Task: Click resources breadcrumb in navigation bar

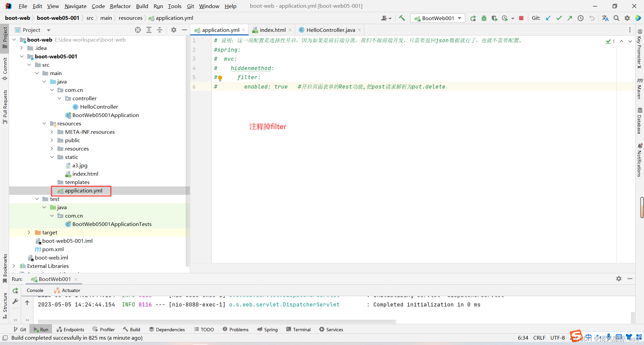Action: tap(130, 18)
